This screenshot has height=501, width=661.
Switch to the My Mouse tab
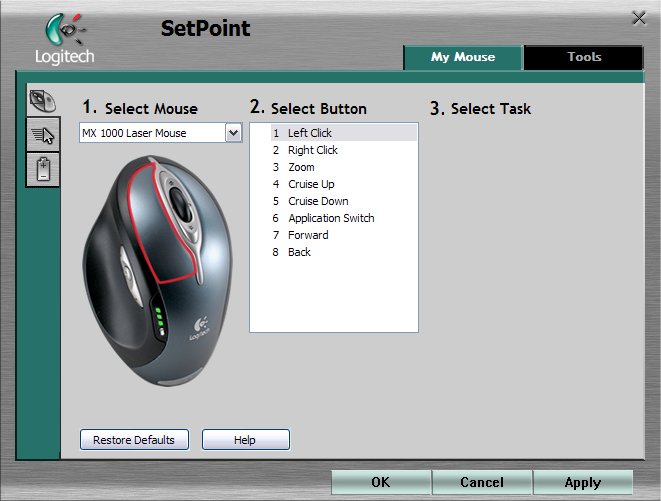tap(463, 57)
